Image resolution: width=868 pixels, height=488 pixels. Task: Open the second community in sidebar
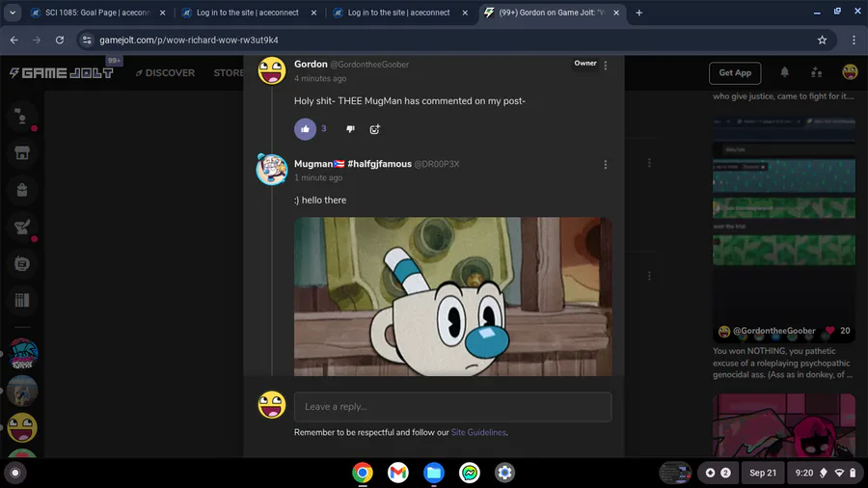point(22,391)
